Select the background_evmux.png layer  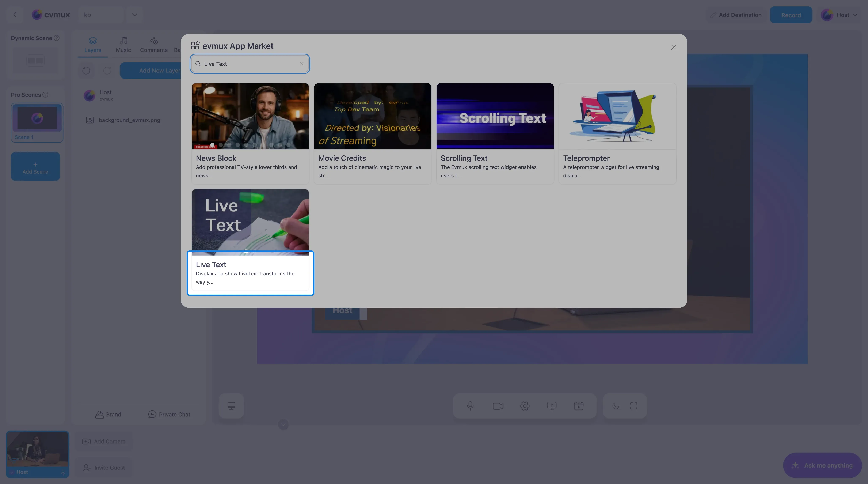pos(138,120)
